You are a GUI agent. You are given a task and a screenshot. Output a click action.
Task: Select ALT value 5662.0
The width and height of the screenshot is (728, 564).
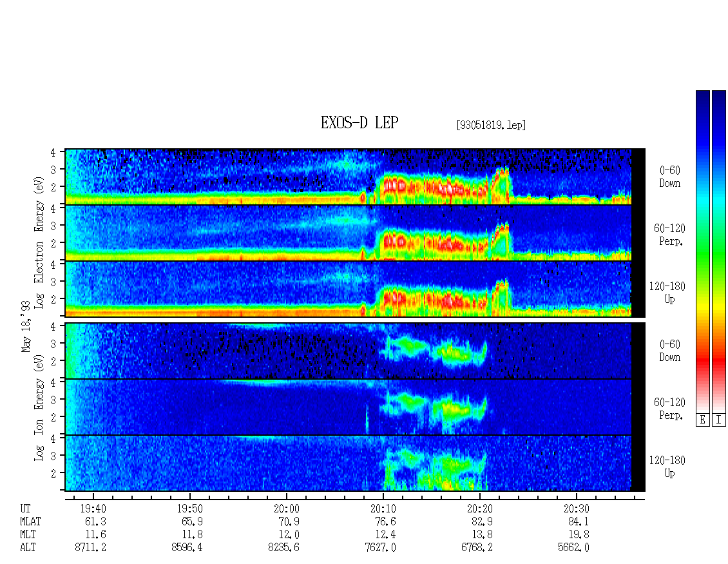tap(573, 548)
